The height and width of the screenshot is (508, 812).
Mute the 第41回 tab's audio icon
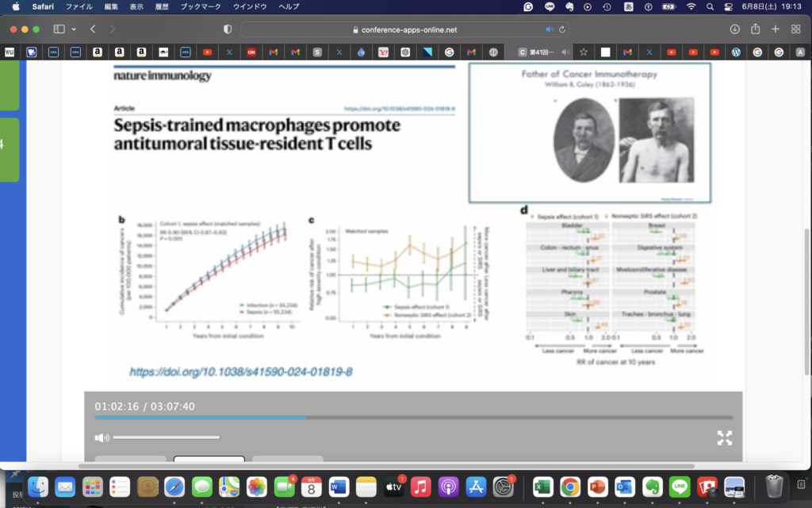(x=566, y=52)
